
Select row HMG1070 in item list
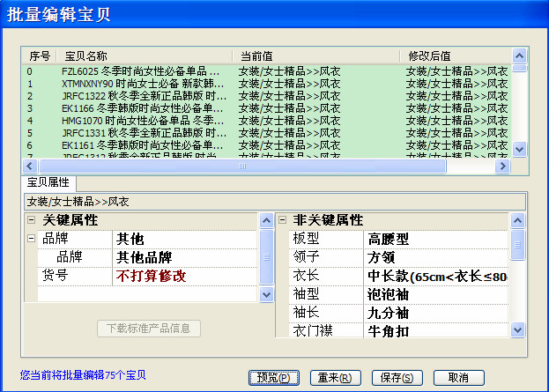[x=141, y=121]
